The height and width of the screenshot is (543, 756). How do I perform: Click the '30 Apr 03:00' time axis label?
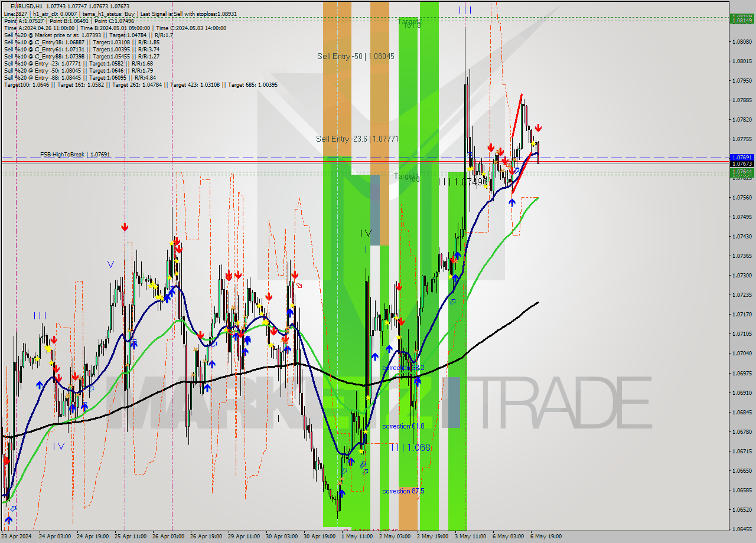(x=282, y=537)
